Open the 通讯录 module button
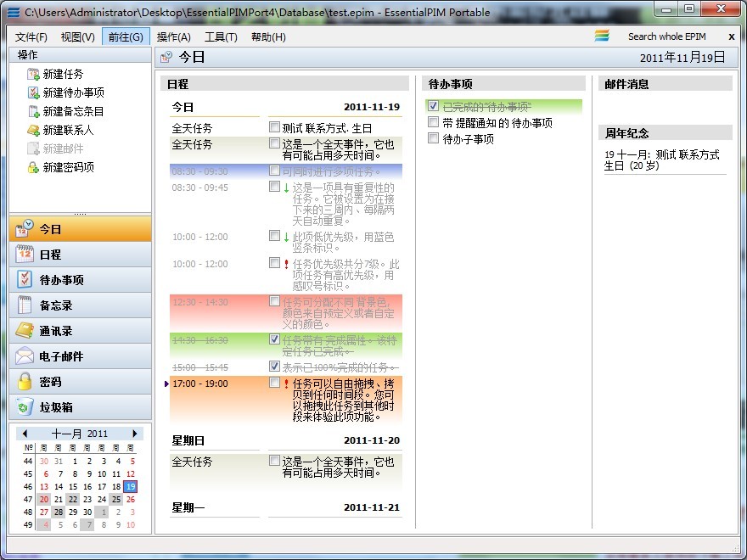This screenshot has width=747, height=560. pyautogui.click(x=81, y=331)
